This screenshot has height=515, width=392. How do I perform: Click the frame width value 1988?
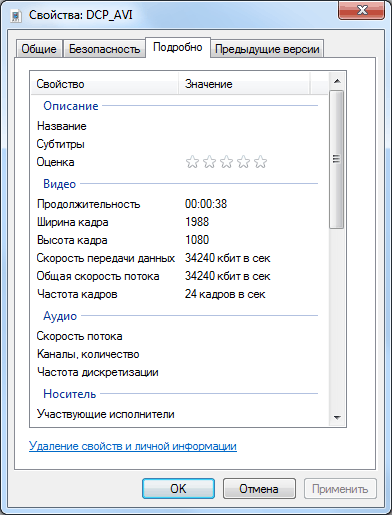coord(197,222)
